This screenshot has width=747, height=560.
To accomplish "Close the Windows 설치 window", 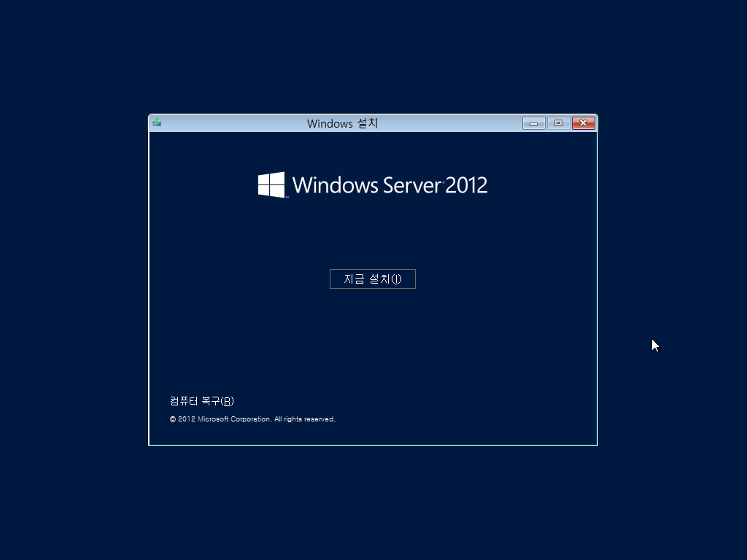I will click(x=583, y=123).
